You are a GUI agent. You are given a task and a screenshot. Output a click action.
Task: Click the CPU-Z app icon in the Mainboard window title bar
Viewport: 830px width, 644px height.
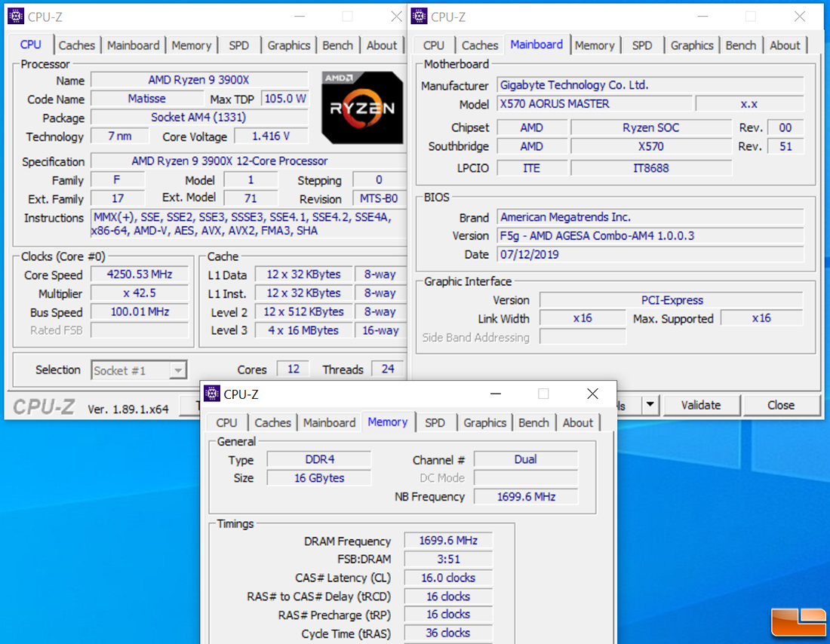tap(420, 17)
